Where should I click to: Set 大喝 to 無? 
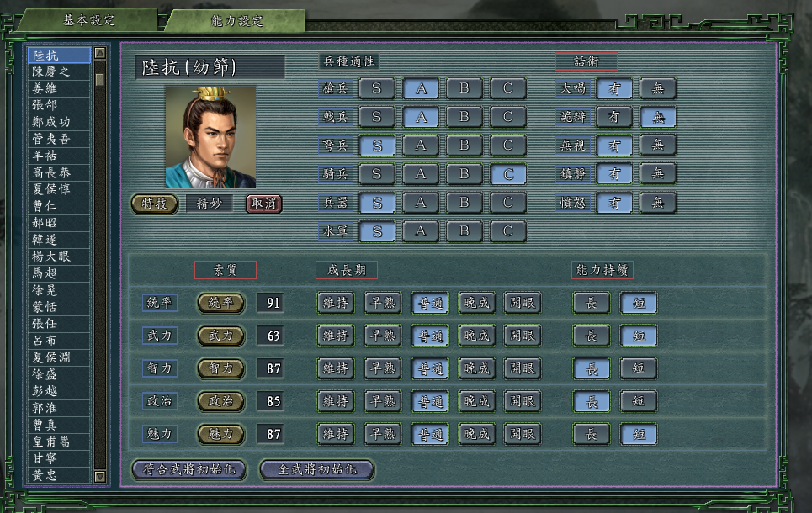pos(658,88)
